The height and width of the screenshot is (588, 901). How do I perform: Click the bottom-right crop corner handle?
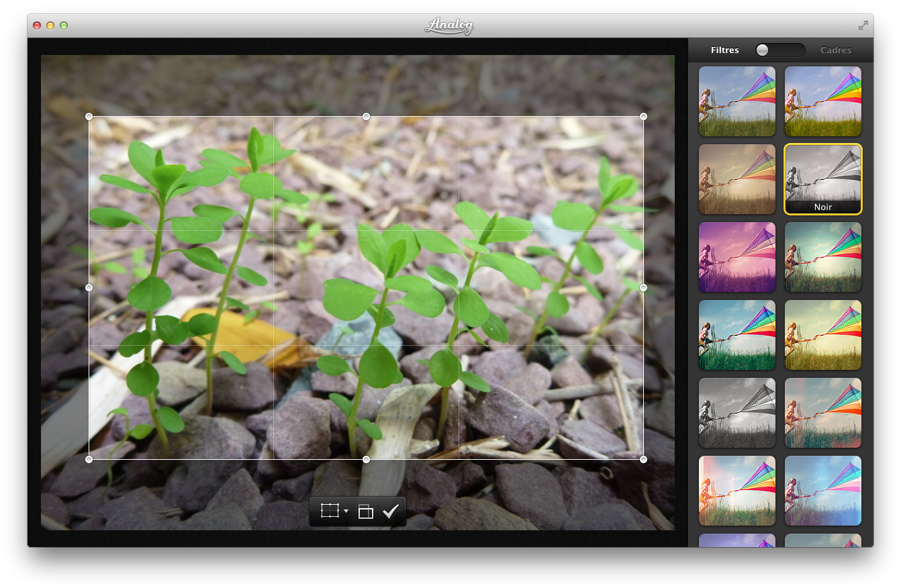tap(643, 459)
